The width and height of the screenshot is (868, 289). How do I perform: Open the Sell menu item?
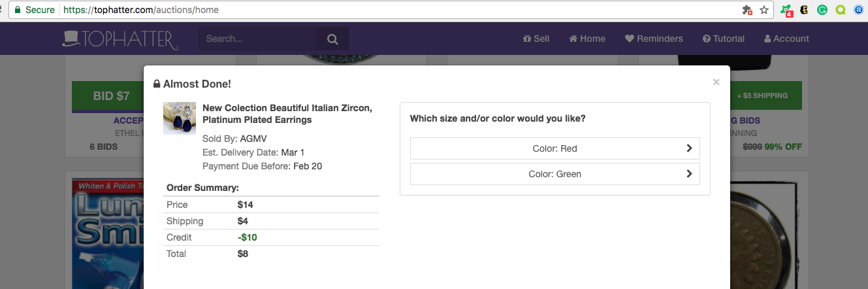coord(536,39)
